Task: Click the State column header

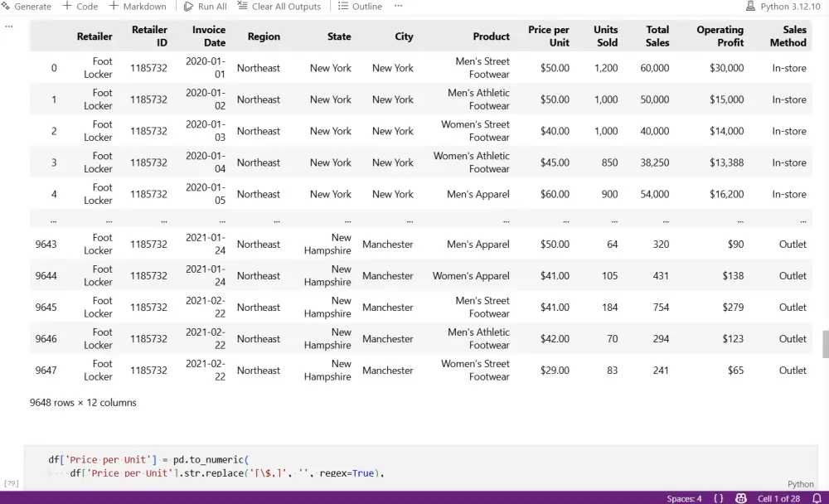Action: (x=339, y=36)
